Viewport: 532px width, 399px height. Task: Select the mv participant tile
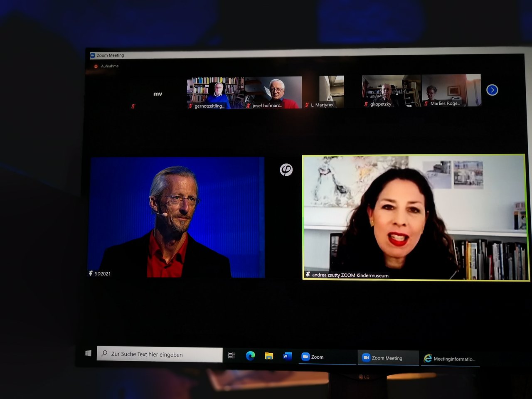coord(158,94)
